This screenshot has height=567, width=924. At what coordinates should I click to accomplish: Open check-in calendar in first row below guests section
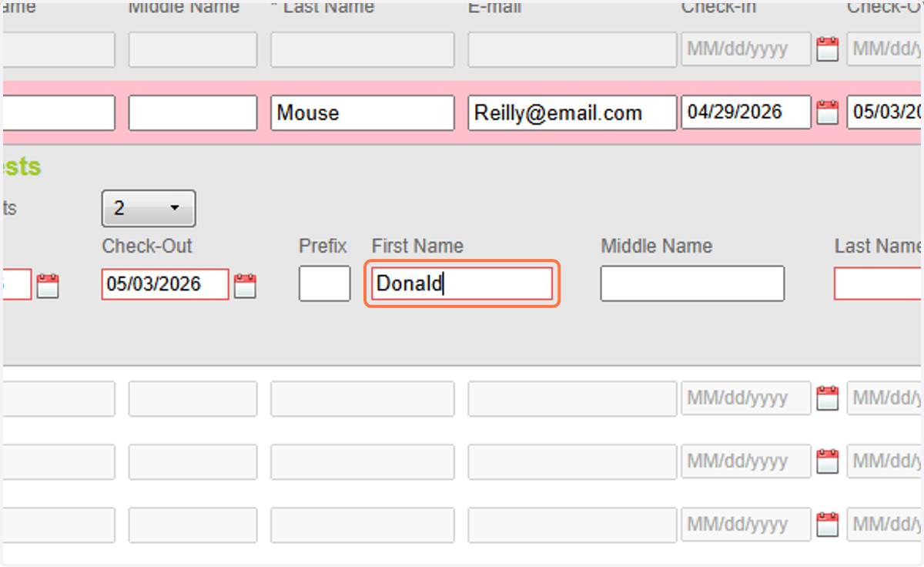(827, 398)
